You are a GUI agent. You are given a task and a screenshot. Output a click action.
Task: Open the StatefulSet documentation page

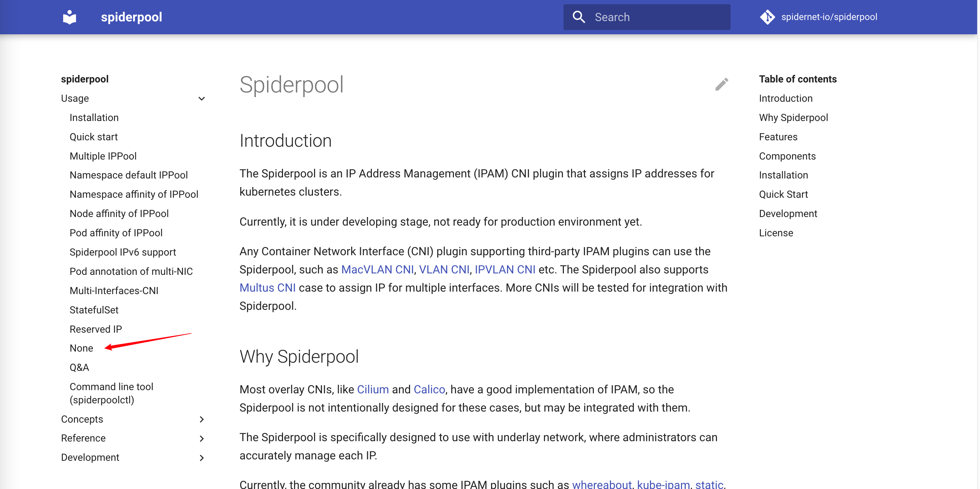point(94,310)
